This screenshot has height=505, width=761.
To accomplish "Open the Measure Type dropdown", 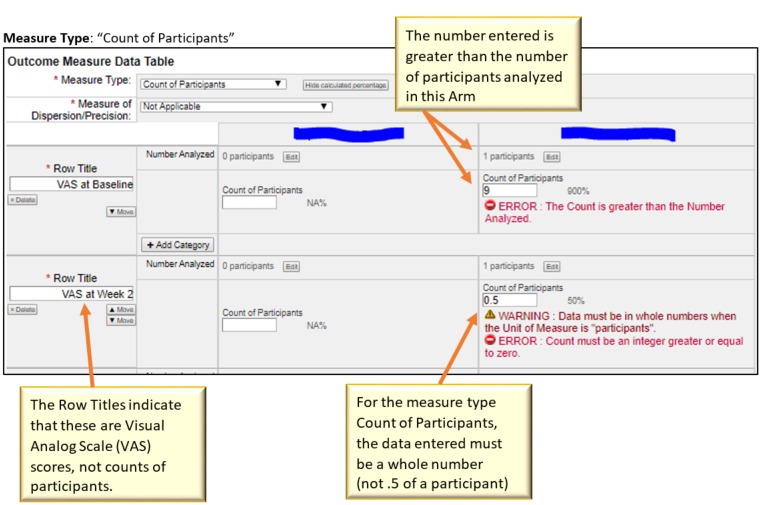I will click(x=213, y=85).
